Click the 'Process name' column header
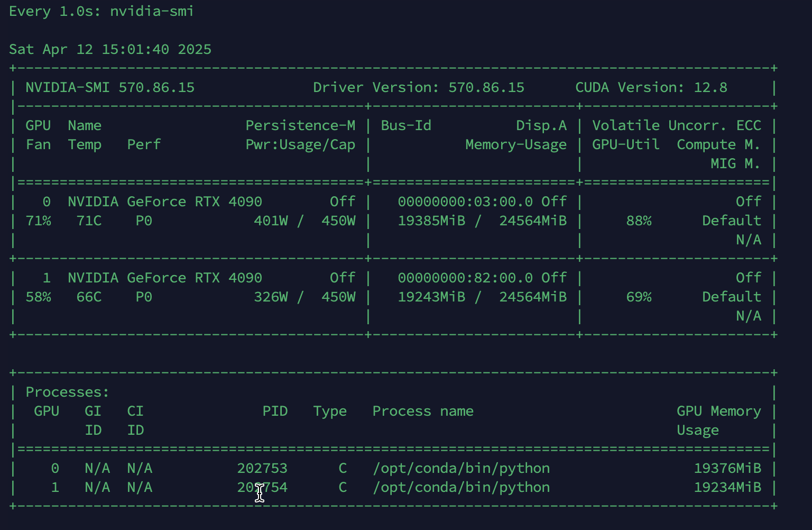Image resolution: width=812 pixels, height=530 pixels. [423, 411]
